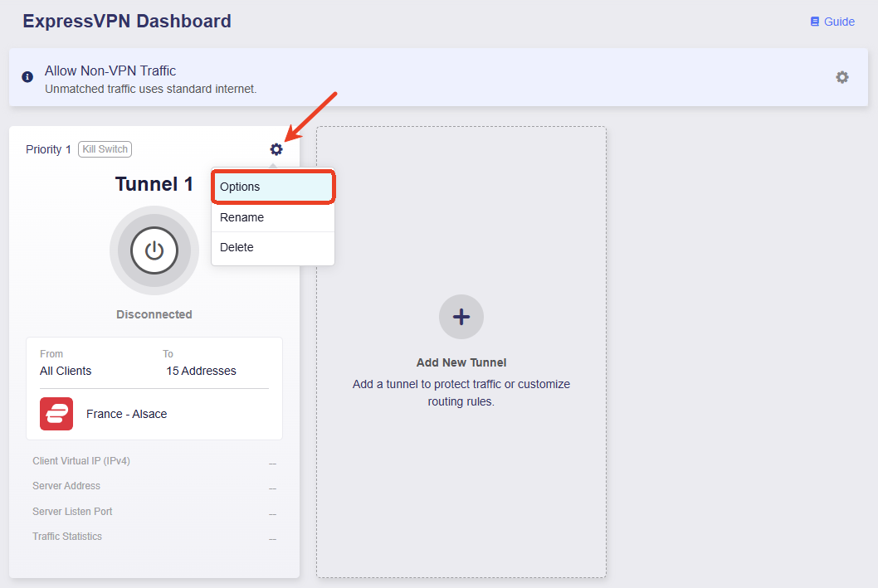The image size is (878, 588).
Task: Click the 15 Addresses destination
Action: click(201, 371)
